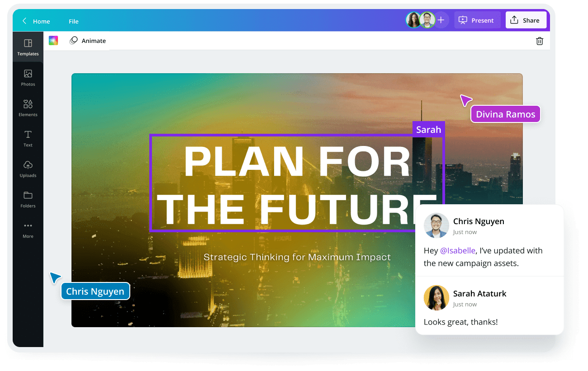Open the File menu
The image size is (588, 371).
coord(73,21)
